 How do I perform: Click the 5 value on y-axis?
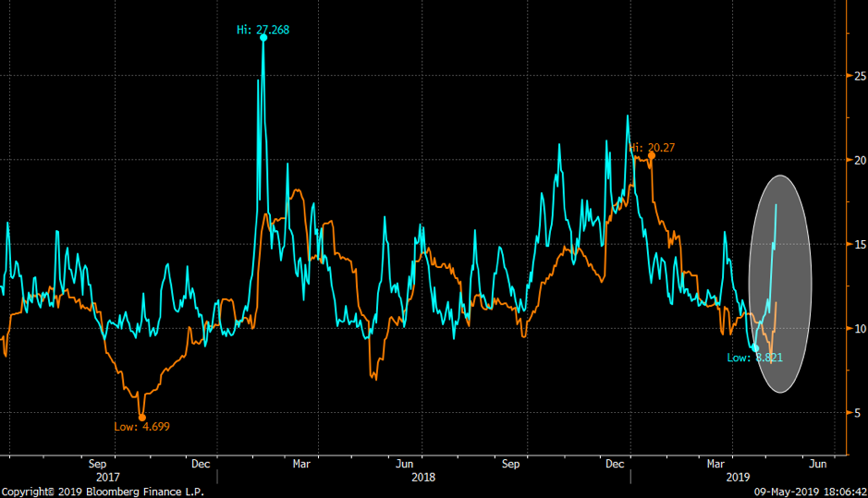click(x=858, y=413)
